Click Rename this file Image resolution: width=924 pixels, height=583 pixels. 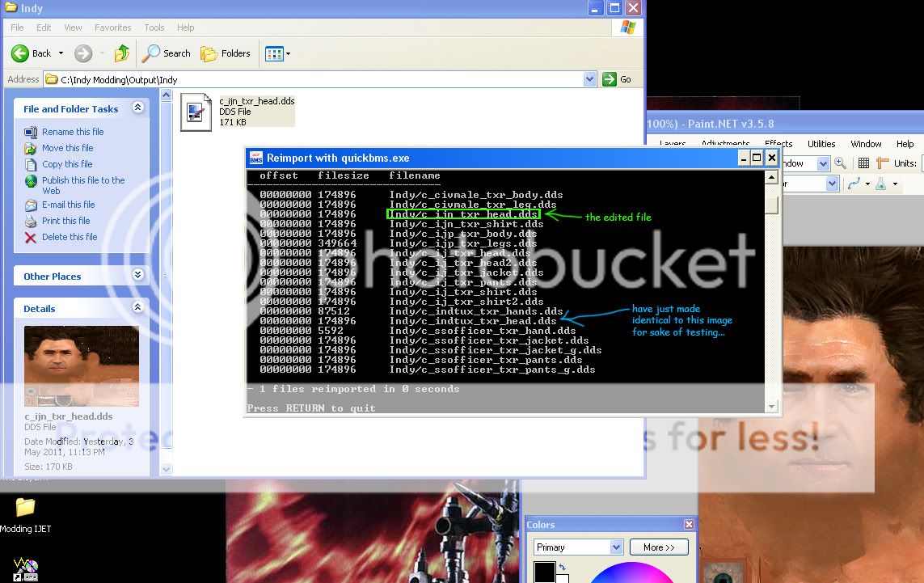tap(73, 132)
